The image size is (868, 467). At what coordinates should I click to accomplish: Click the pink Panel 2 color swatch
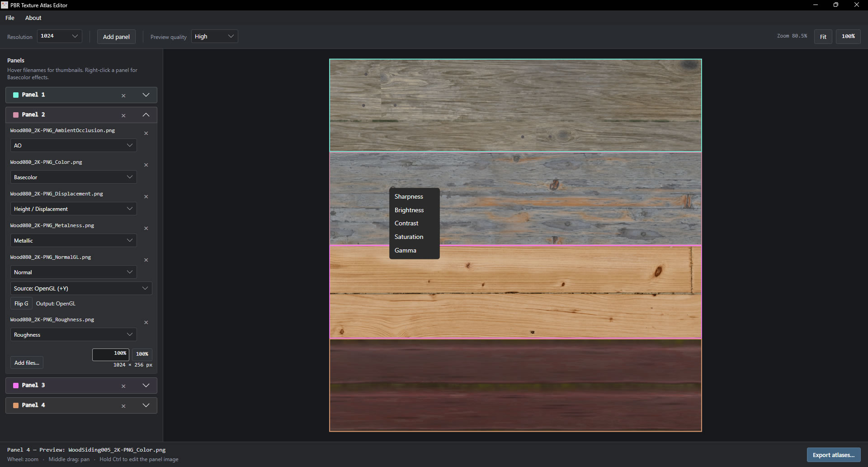tap(16, 115)
